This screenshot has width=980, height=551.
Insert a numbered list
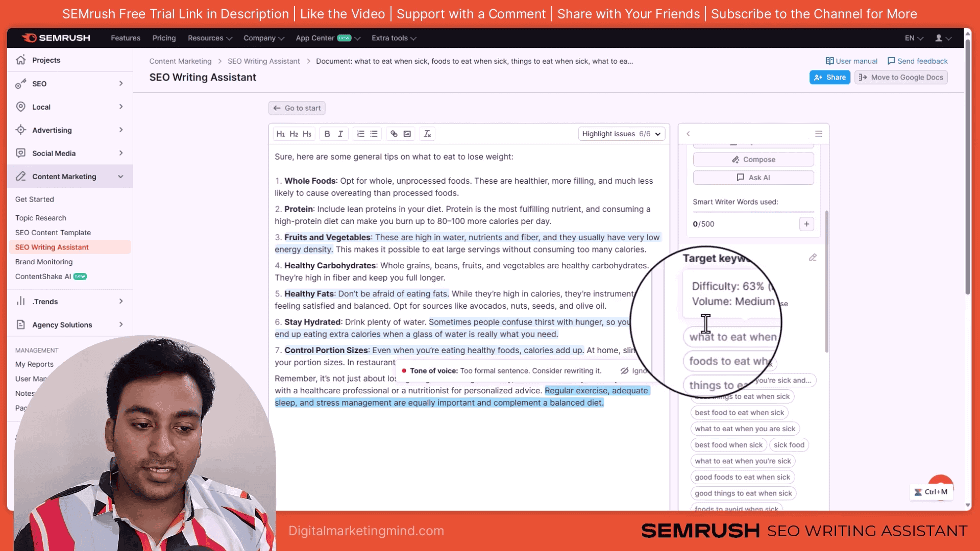(x=361, y=134)
